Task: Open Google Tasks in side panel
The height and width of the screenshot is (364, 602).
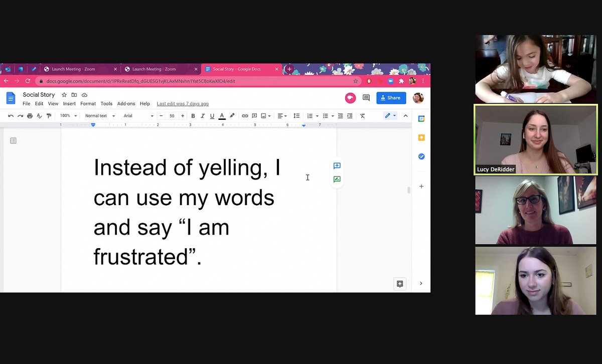Action: tap(421, 156)
